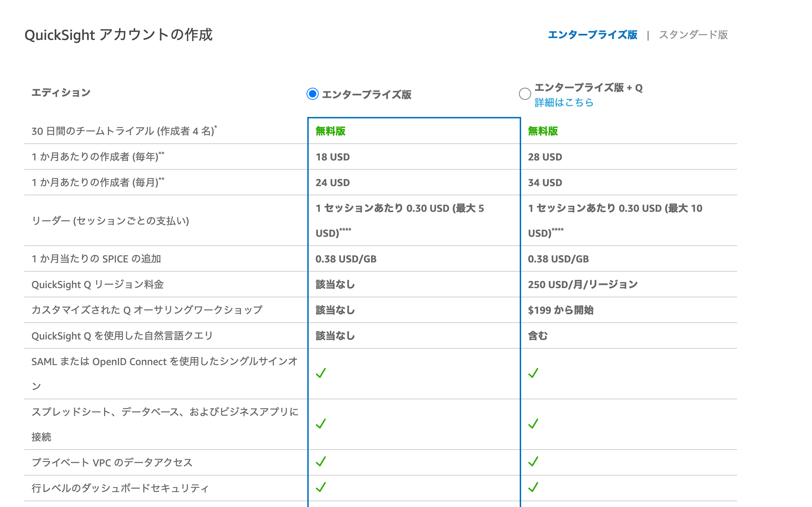Screen dimensions: 812x507
Task: Click the 1 か月あたりの作成者 (毎年) label
Action: 98,157
